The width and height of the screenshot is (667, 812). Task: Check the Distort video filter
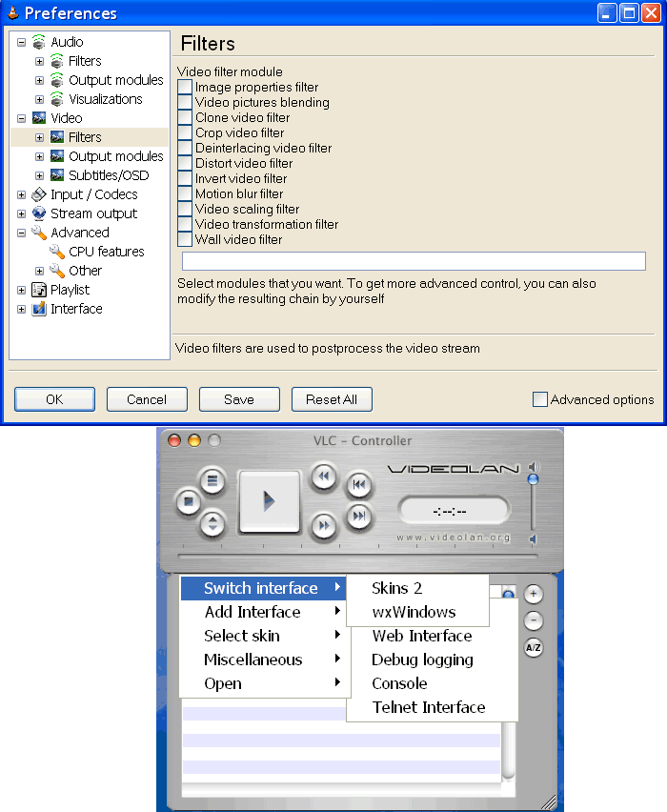(x=185, y=163)
